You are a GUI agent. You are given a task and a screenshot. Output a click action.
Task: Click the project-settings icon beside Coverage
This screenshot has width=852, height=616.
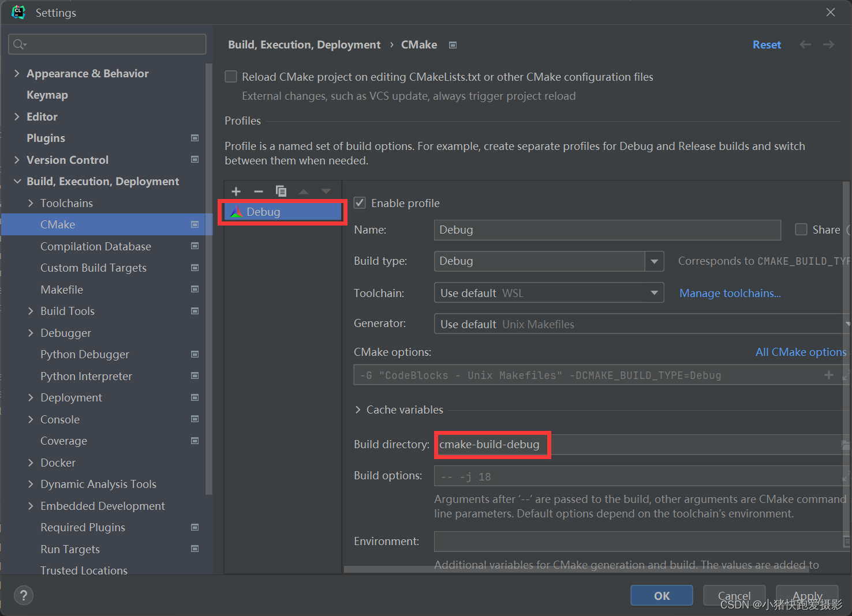pyautogui.click(x=195, y=441)
